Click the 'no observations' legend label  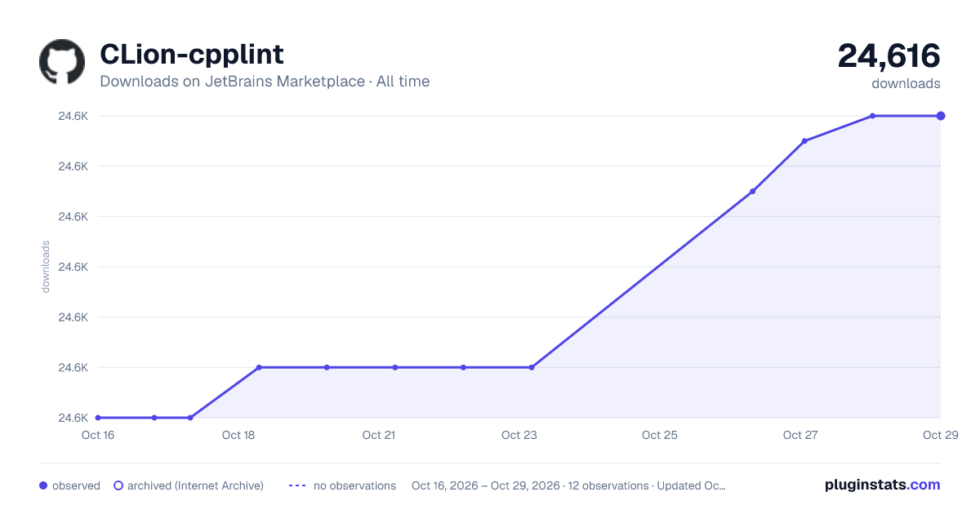(x=354, y=485)
